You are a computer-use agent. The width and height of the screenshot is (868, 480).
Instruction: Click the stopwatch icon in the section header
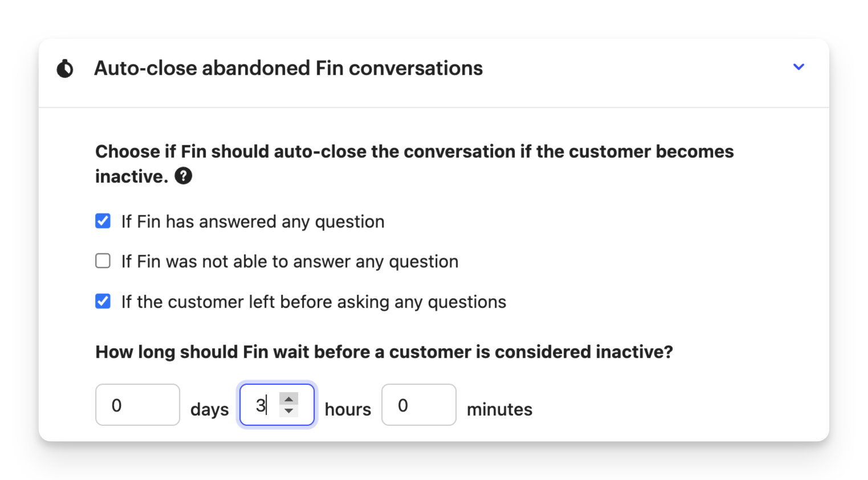coord(65,68)
